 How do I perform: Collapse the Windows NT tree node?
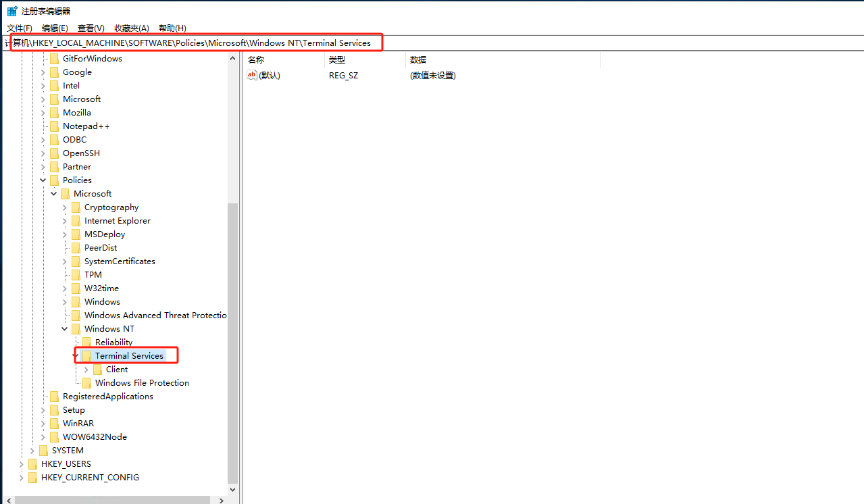click(x=65, y=329)
